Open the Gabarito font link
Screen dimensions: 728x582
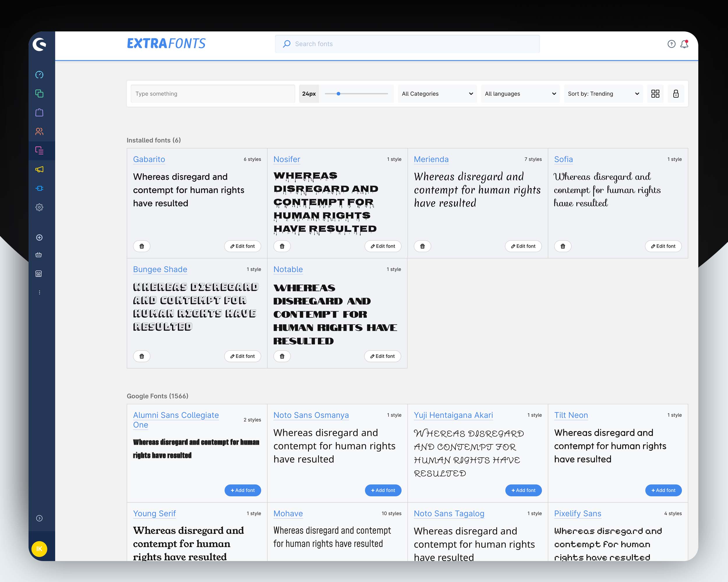[x=149, y=159]
